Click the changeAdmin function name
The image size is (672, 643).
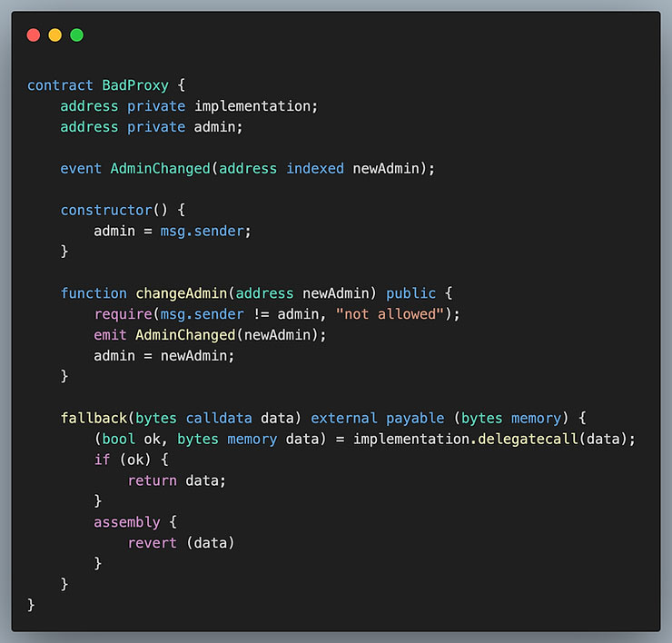[182, 293]
